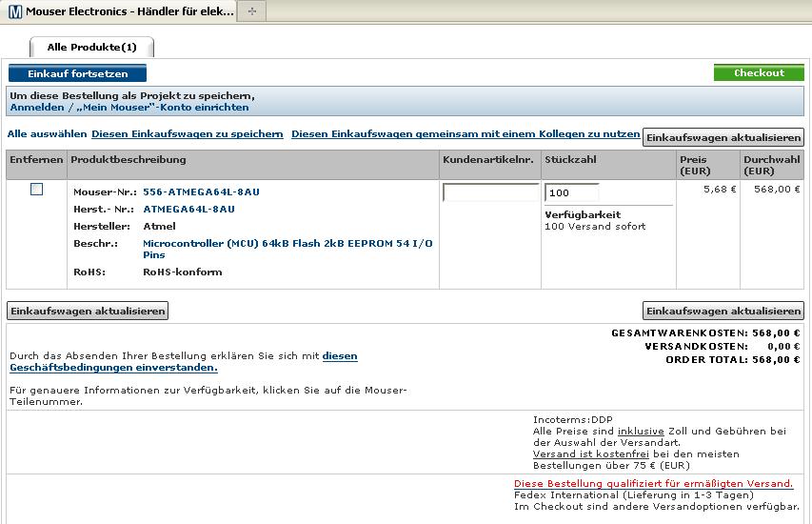Open the diesen Geschäftsbedingungen einverstanden link
812x524 pixels.
click(184, 362)
